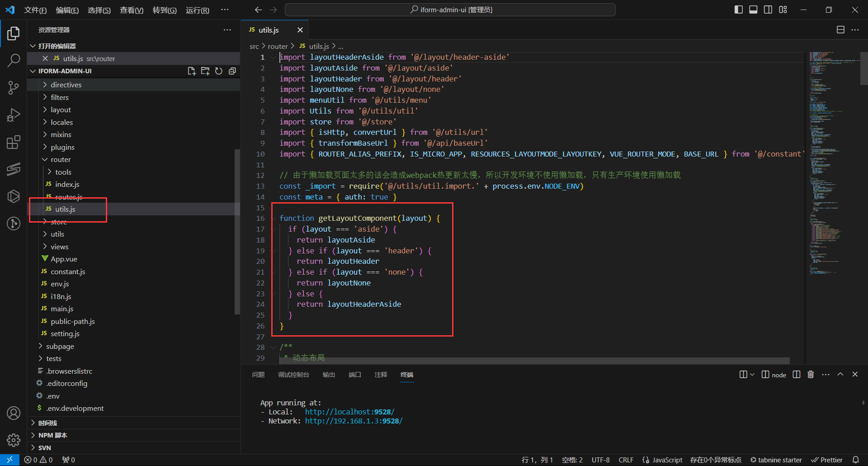Open the Extensions view
868x466 pixels.
coord(14,143)
